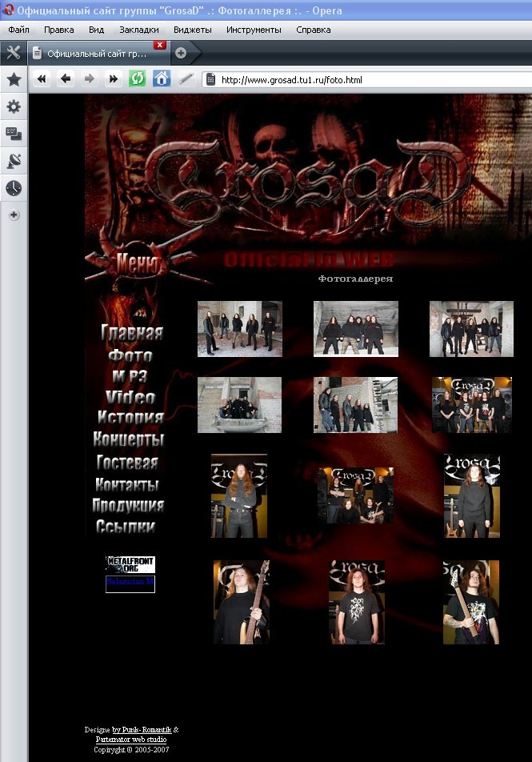Image resolution: width=532 pixels, height=762 pixels.
Task: Open the Chat panel icon
Action: [x=14, y=134]
